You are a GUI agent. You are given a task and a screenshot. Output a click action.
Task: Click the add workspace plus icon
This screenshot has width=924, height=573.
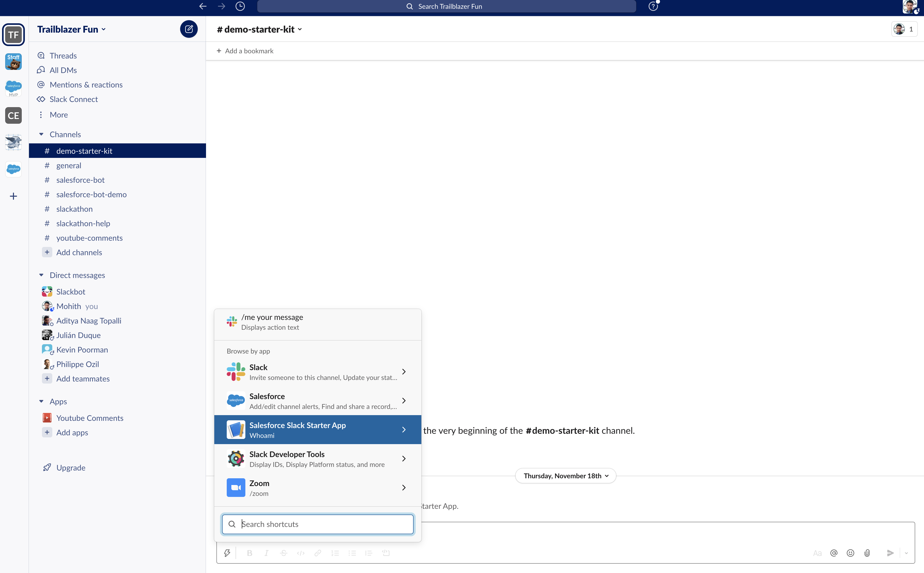tap(13, 196)
